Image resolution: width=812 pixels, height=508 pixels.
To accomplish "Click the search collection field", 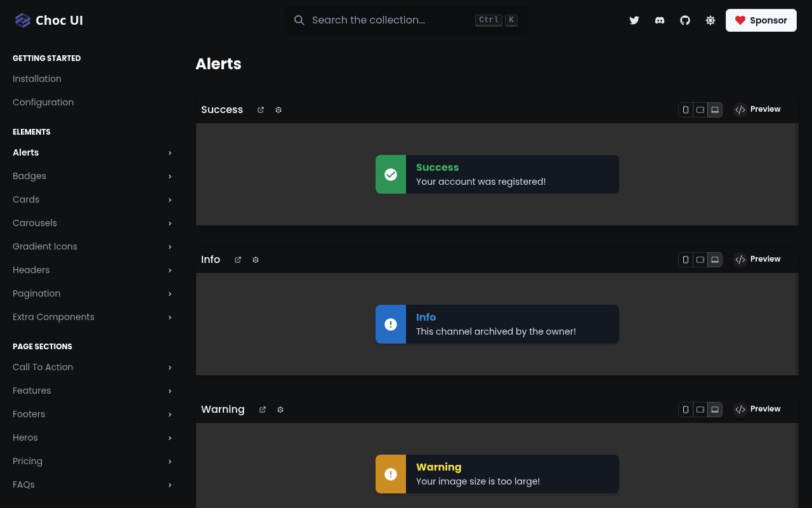I will tap(381, 20).
